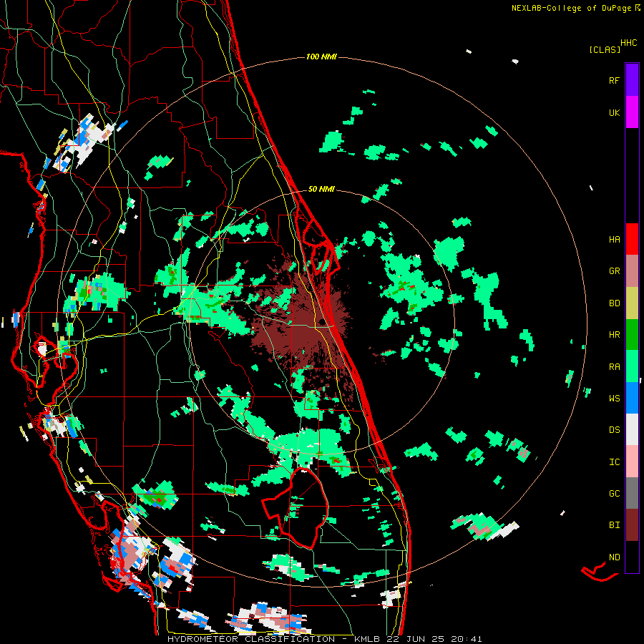Click the HA legend label
The image size is (644, 644).
(614, 239)
